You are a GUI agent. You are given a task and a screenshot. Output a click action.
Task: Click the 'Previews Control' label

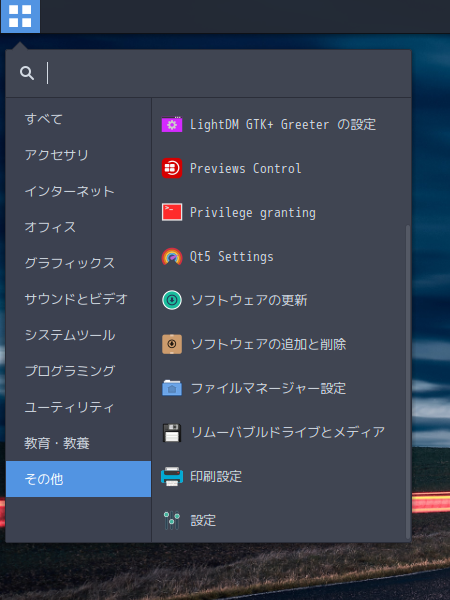coord(246,168)
